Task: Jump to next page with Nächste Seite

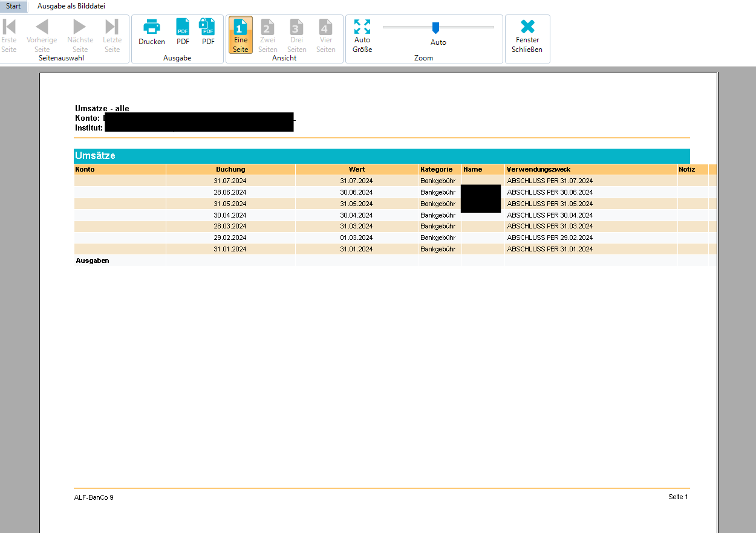Action: coord(80,36)
